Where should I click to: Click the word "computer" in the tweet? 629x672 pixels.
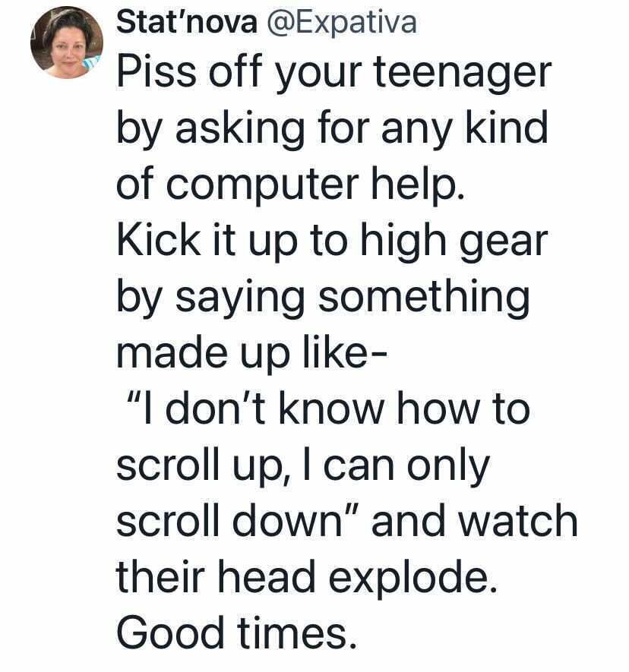(262, 185)
